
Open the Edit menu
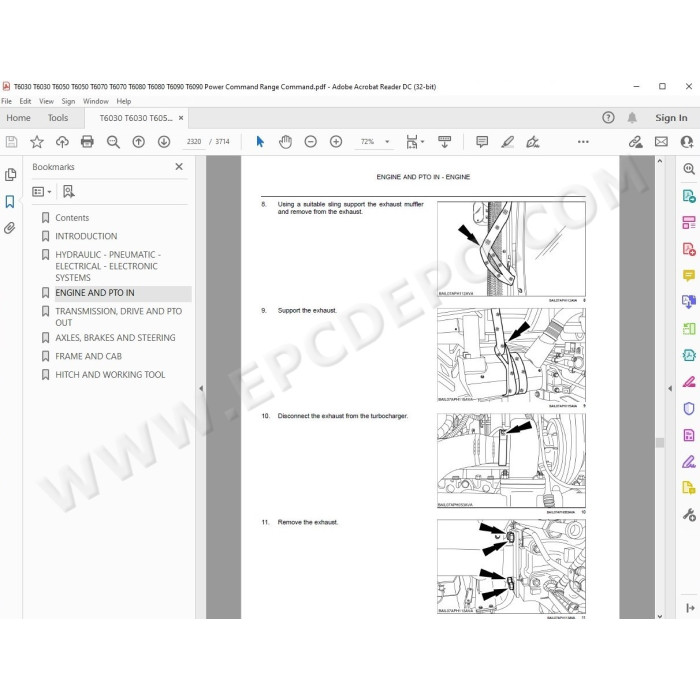[x=25, y=101]
